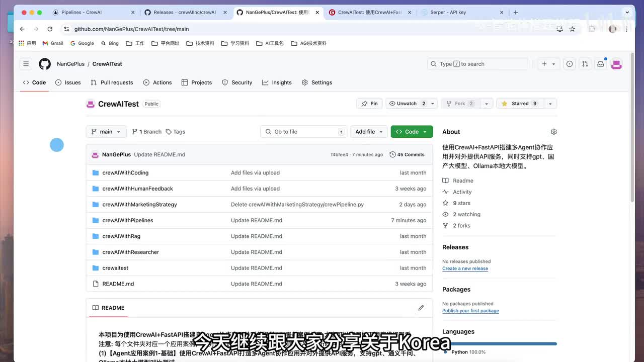Screen dimensions: 644x362
Task: Open the crewAIWithHumanFeedback folder
Action: [x=137, y=189]
